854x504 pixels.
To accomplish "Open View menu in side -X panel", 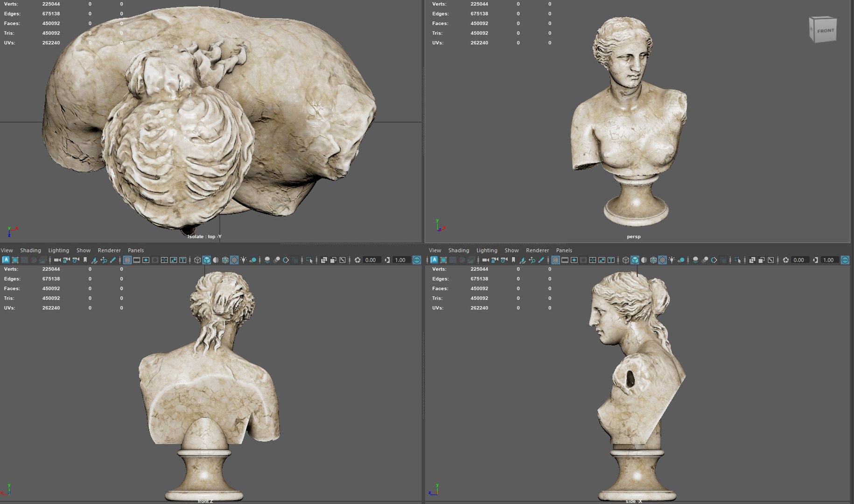I will pos(435,250).
